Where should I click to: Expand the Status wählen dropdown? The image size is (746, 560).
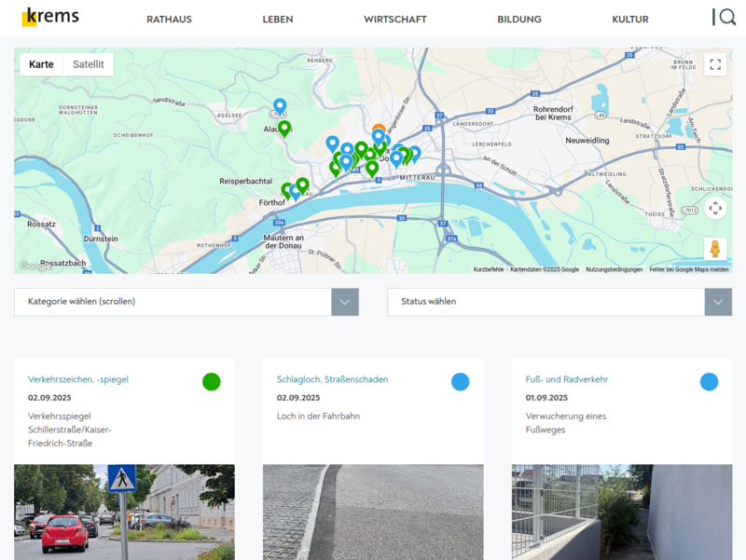click(559, 302)
